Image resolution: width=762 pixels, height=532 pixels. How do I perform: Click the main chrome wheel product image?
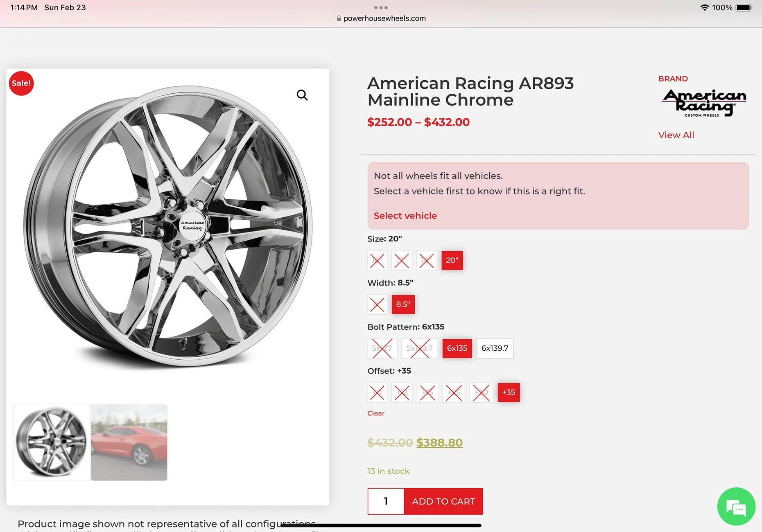[x=168, y=226]
